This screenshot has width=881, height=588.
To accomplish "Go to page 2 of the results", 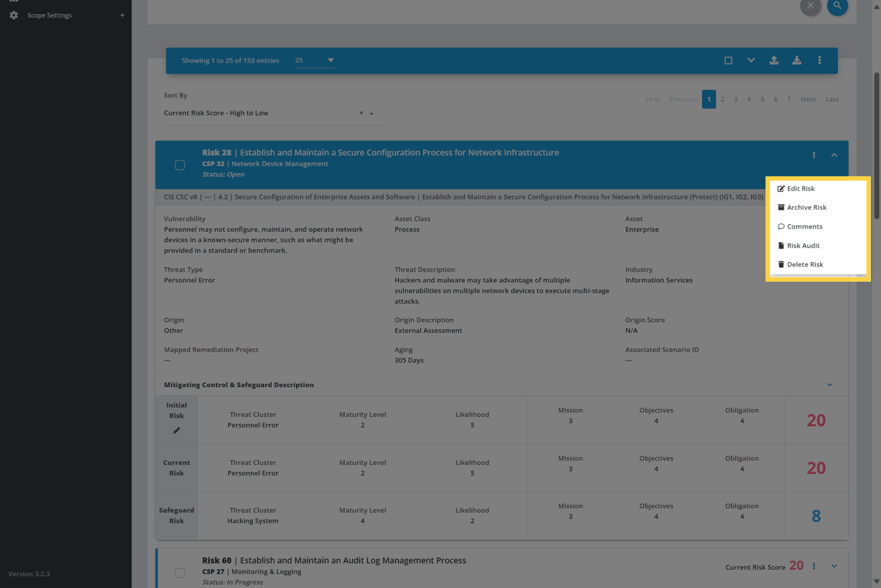I will pos(722,99).
